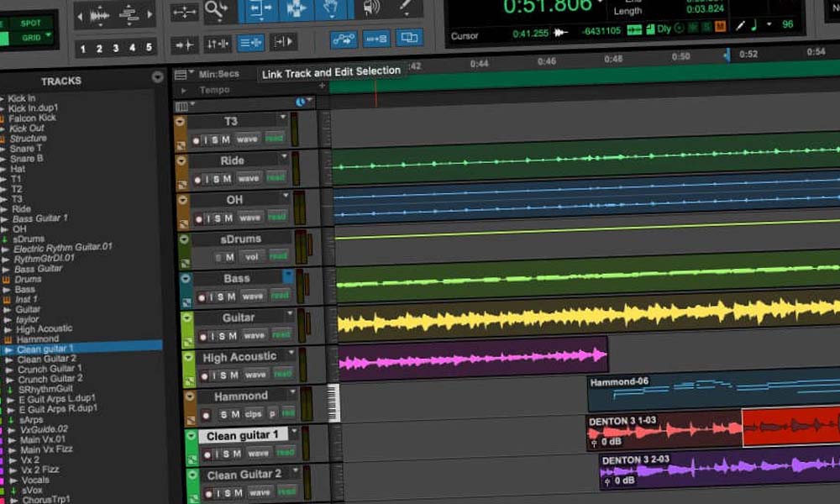
Task: Open Hammond track view selector 'clips'
Action: point(254,414)
